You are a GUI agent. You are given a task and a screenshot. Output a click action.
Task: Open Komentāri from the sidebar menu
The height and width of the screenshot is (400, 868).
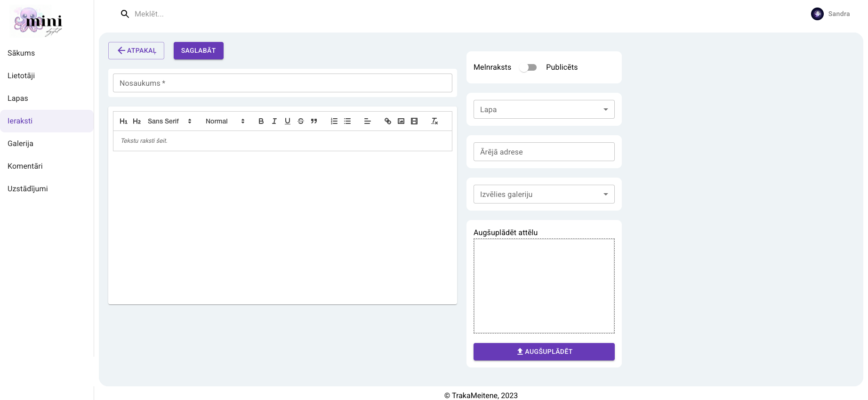(25, 166)
